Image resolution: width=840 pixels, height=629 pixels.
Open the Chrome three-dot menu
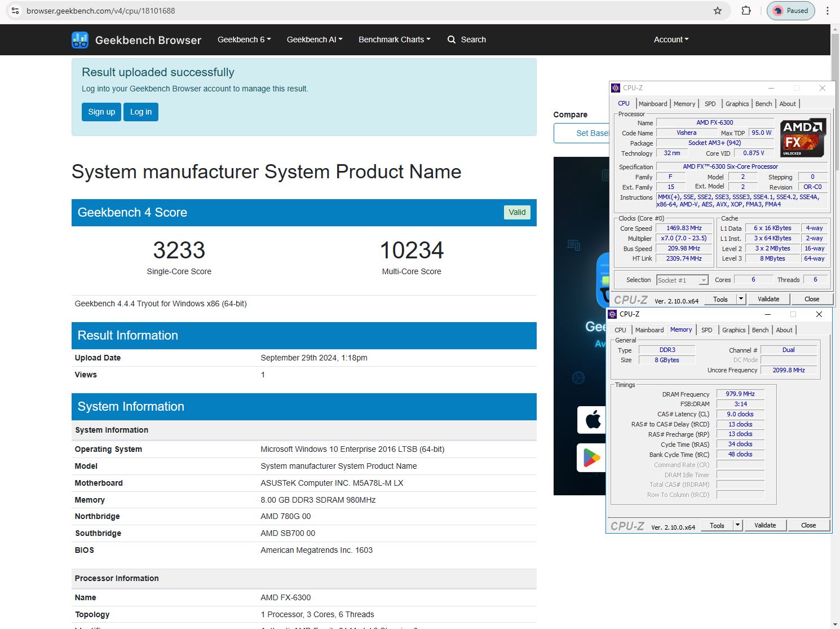(x=828, y=11)
